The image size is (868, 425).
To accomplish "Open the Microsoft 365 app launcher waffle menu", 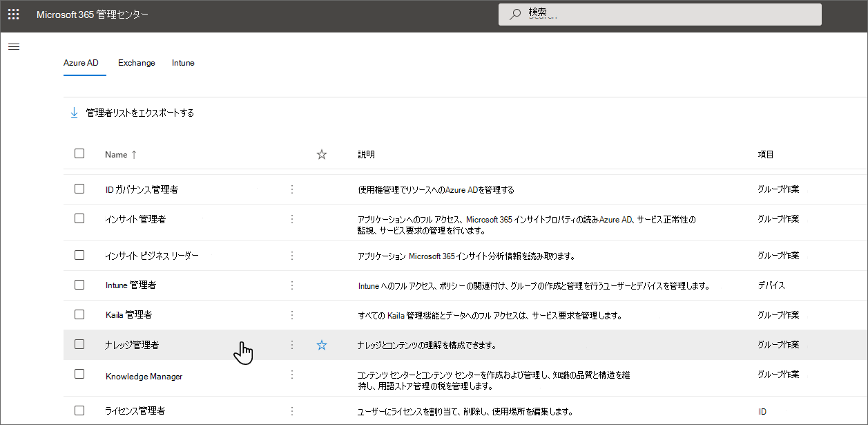I will pos(13,14).
